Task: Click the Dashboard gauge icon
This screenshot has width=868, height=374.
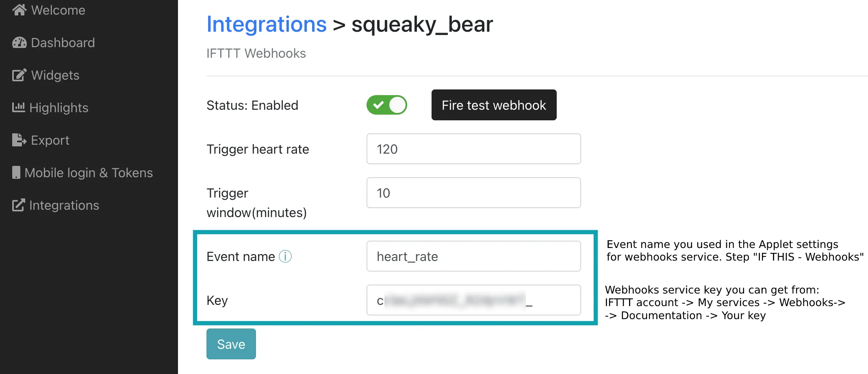Action: [19, 43]
